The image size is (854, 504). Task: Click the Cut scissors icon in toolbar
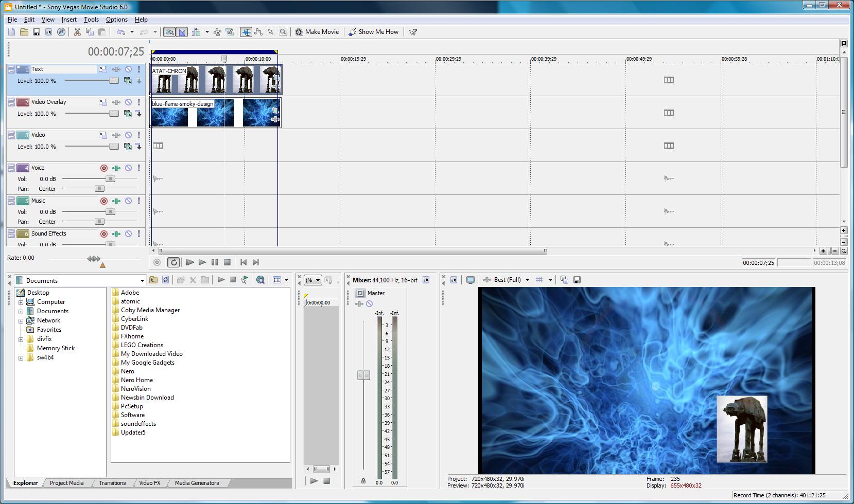pyautogui.click(x=77, y=32)
